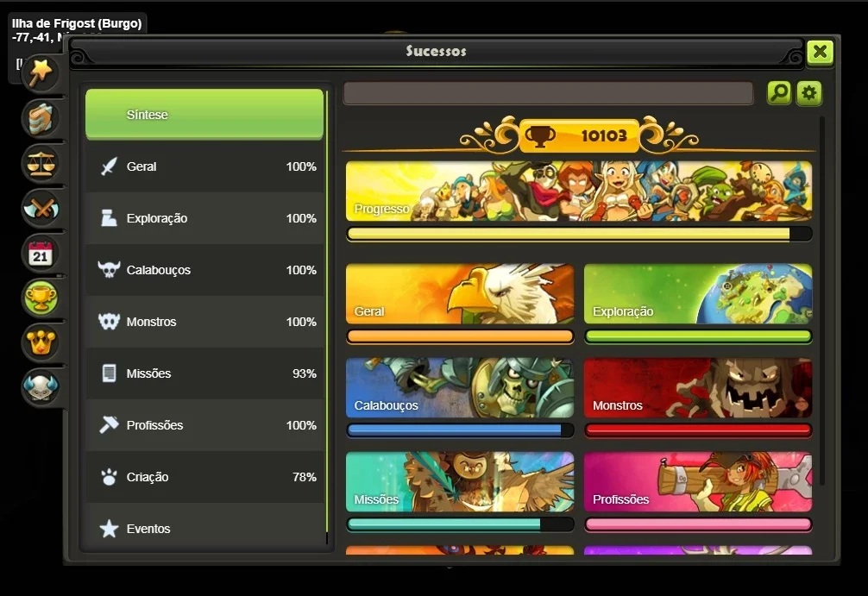The image size is (868, 596).
Task: Click the achievement search input field
Action: [548, 93]
